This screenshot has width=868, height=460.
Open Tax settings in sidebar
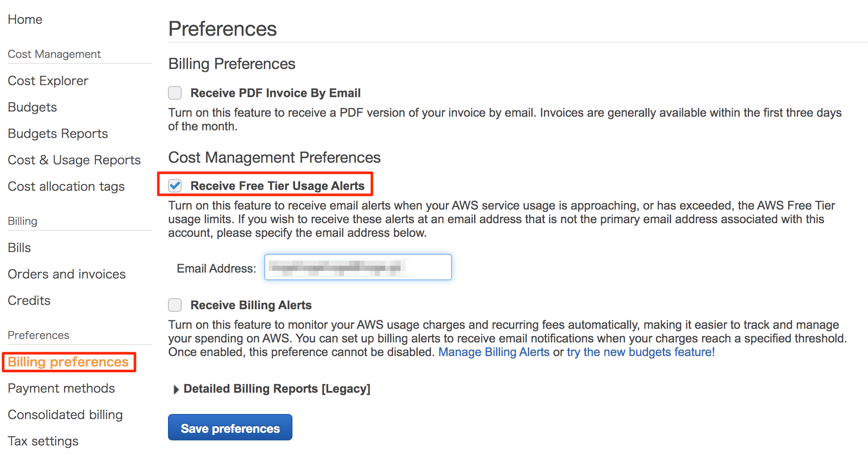pos(43,441)
